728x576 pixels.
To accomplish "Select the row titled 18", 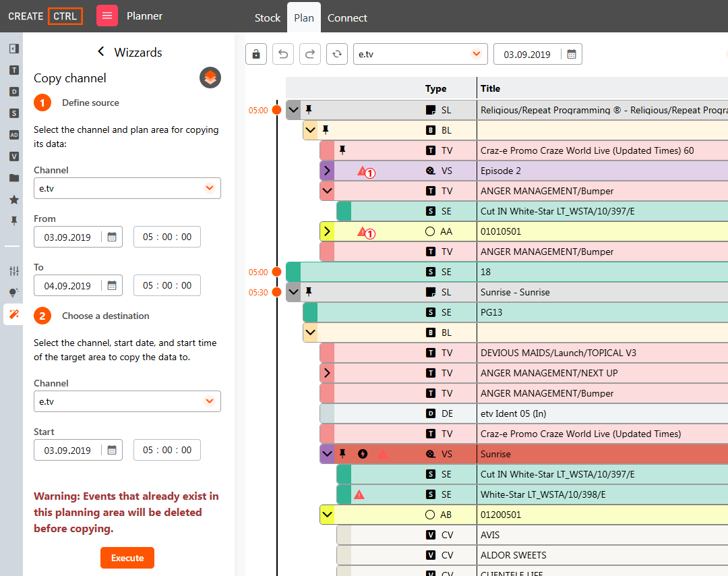I will (507, 272).
